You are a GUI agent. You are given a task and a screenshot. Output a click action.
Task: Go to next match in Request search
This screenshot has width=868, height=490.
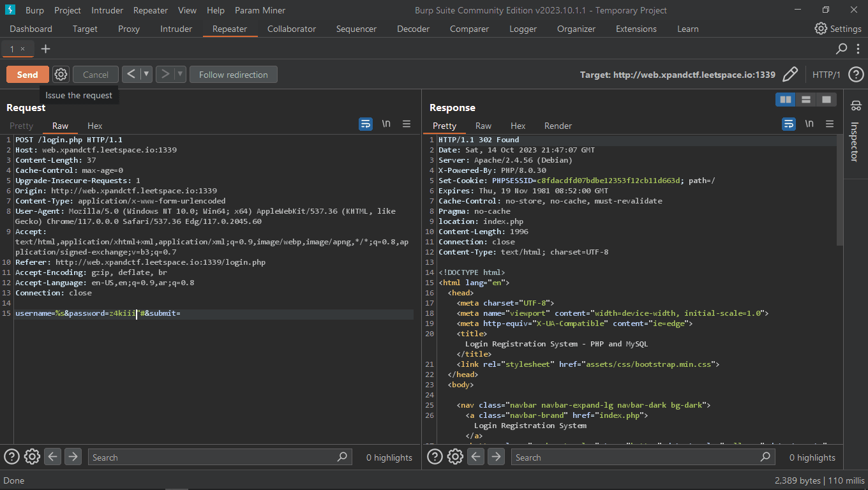(73, 457)
